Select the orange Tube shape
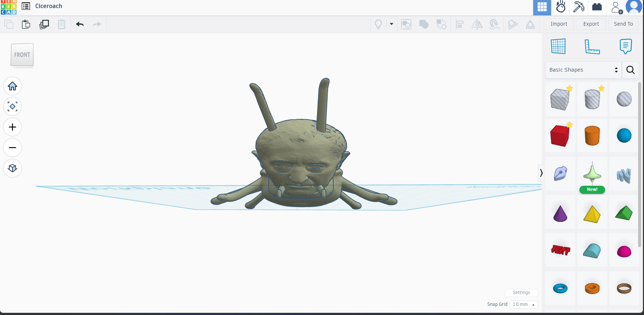 (x=592, y=289)
